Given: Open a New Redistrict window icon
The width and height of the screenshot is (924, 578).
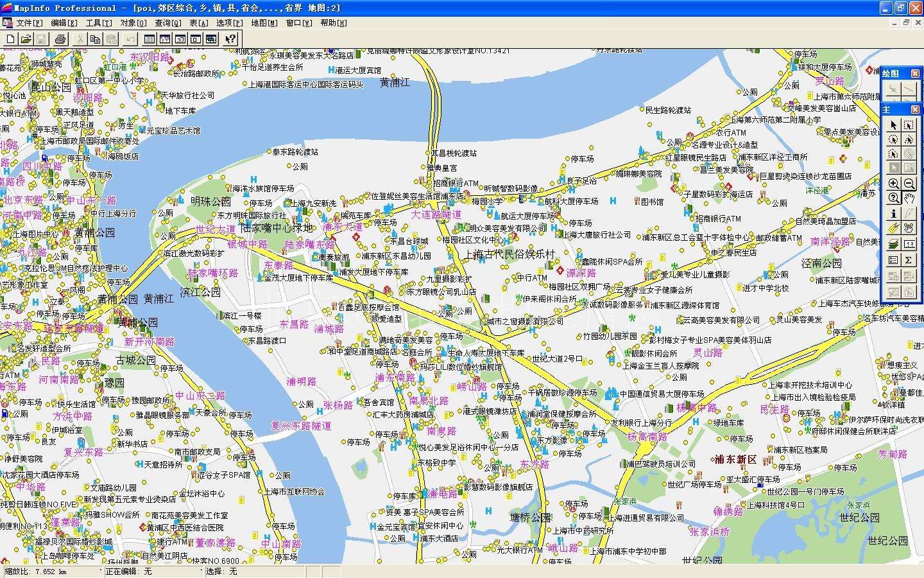Looking at the screenshot, I should pos(211,39).
